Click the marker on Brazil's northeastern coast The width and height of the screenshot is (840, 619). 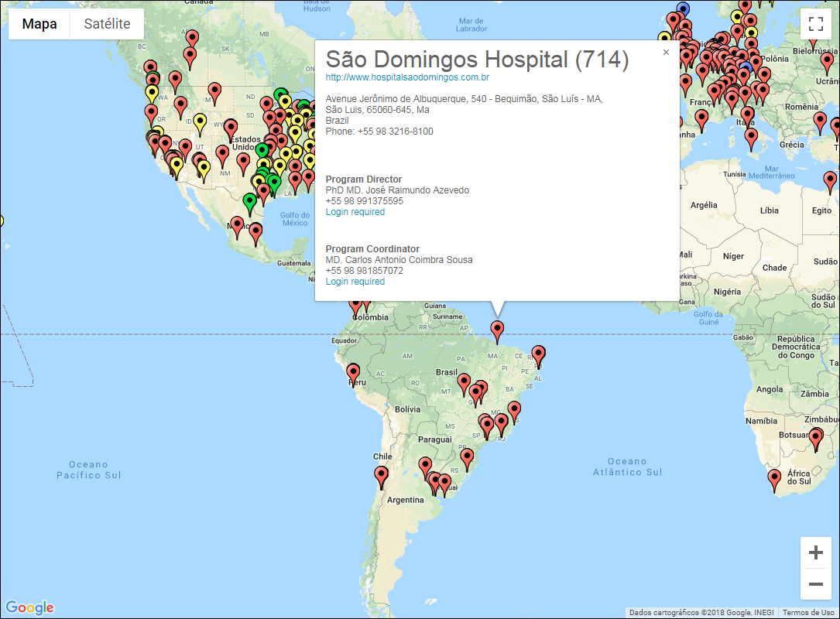pos(539,354)
